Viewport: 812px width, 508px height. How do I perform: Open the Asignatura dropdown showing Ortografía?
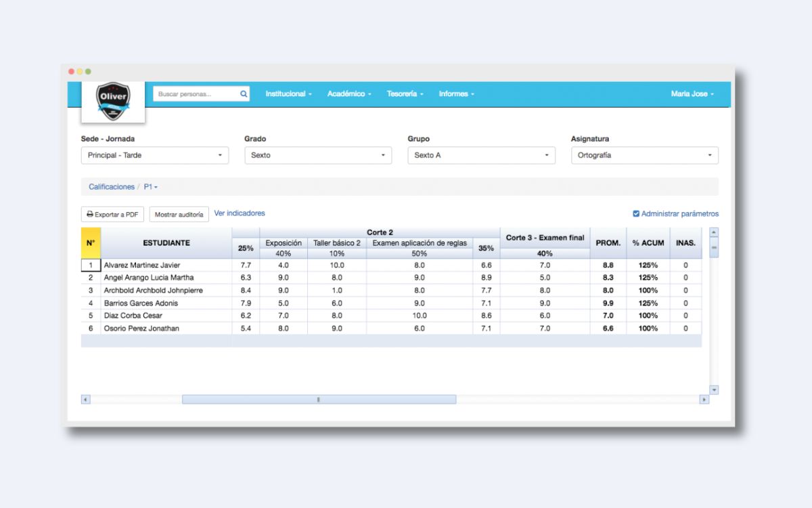pos(644,155)
